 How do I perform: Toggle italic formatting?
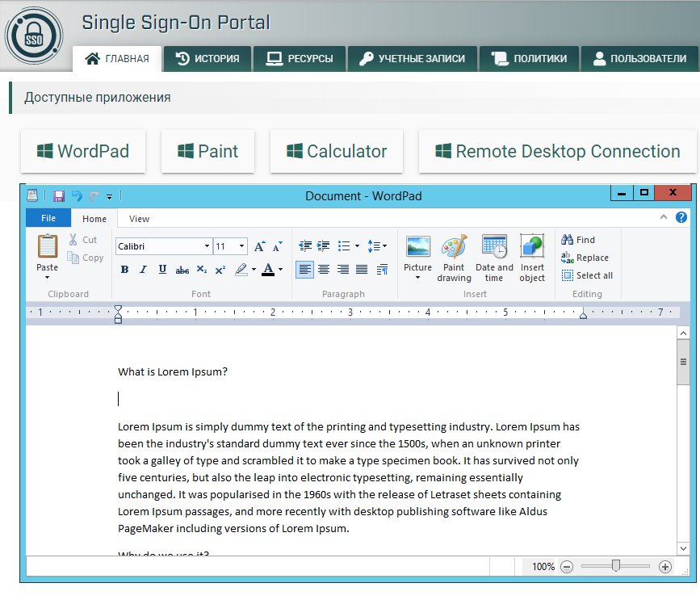(x=143, y=270)
